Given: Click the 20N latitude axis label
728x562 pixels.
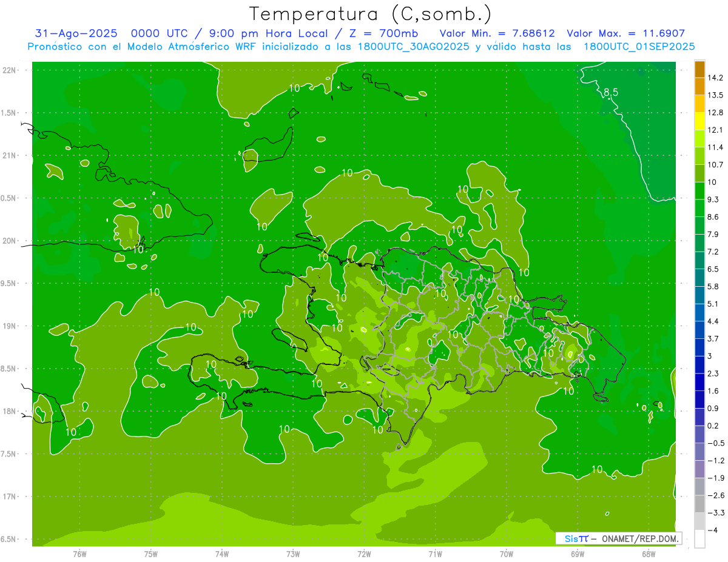Looking at the screenshot, I should pyautogui.click(x=9, y=241).
